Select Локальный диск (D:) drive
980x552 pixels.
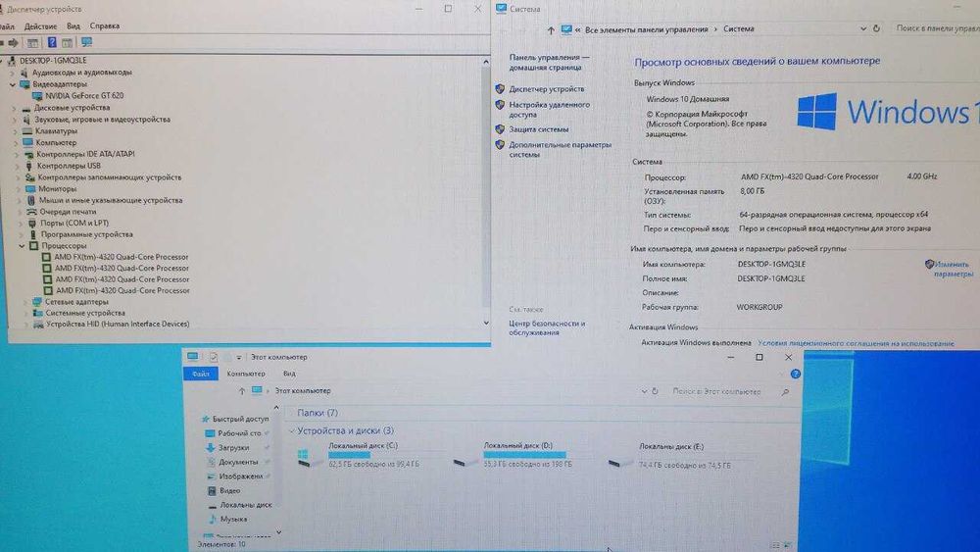tap(513, 456)
